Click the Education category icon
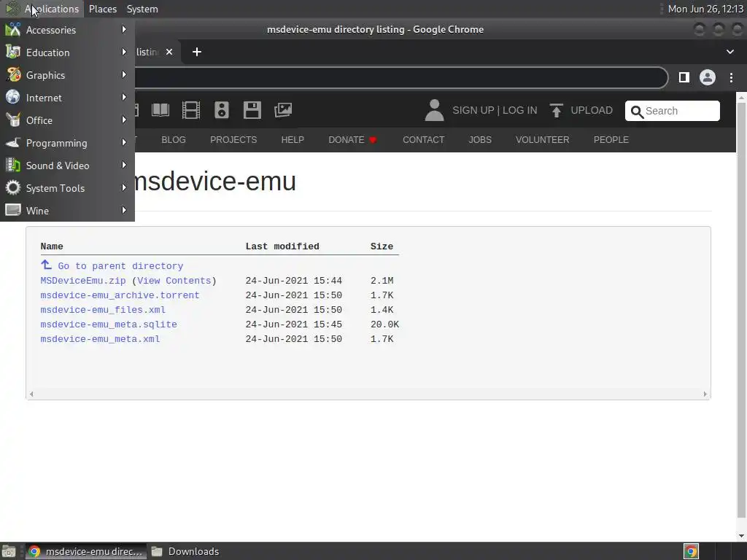The width and height of the screenshot is (747, 560). click(13, 52)
